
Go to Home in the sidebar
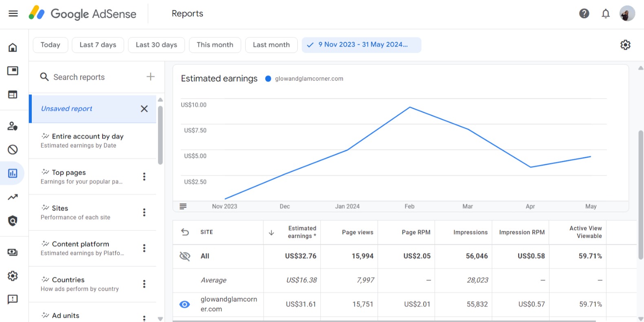(x=13, y=47)
